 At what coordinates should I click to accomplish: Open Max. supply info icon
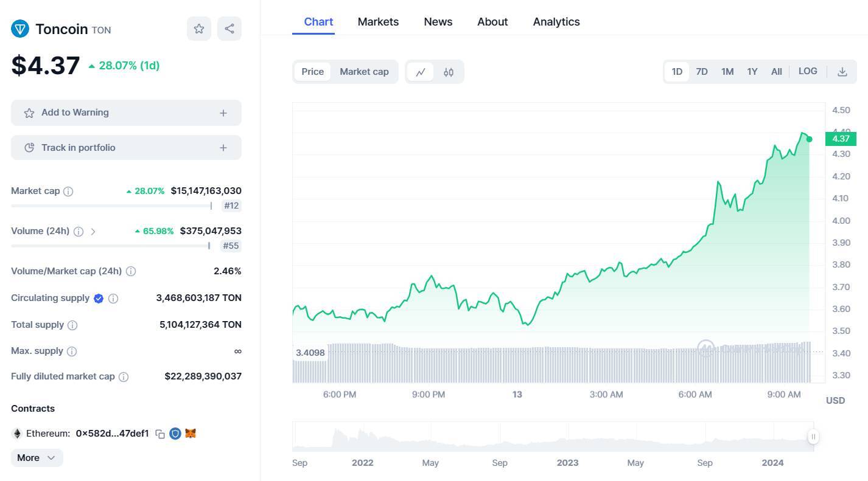[71, 351]
